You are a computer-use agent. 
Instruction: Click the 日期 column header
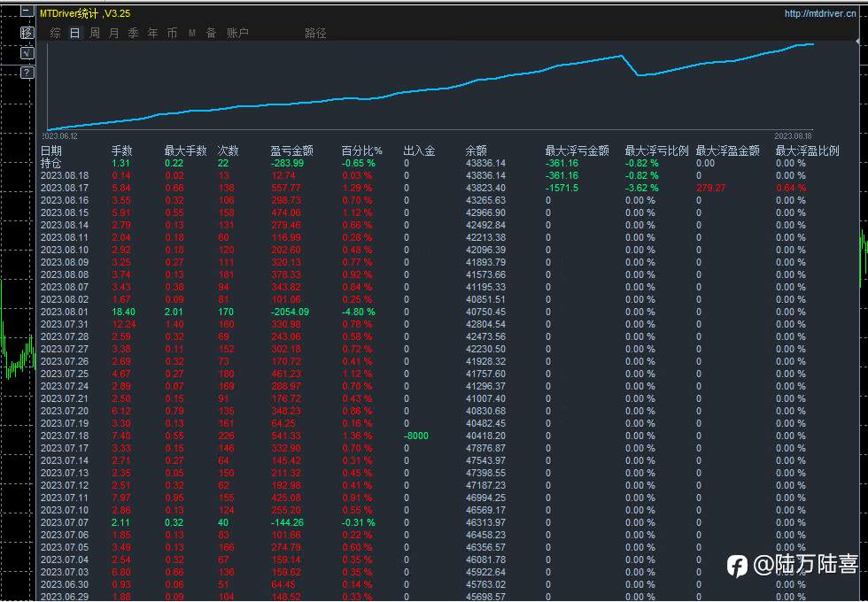[x=51, y=150]
